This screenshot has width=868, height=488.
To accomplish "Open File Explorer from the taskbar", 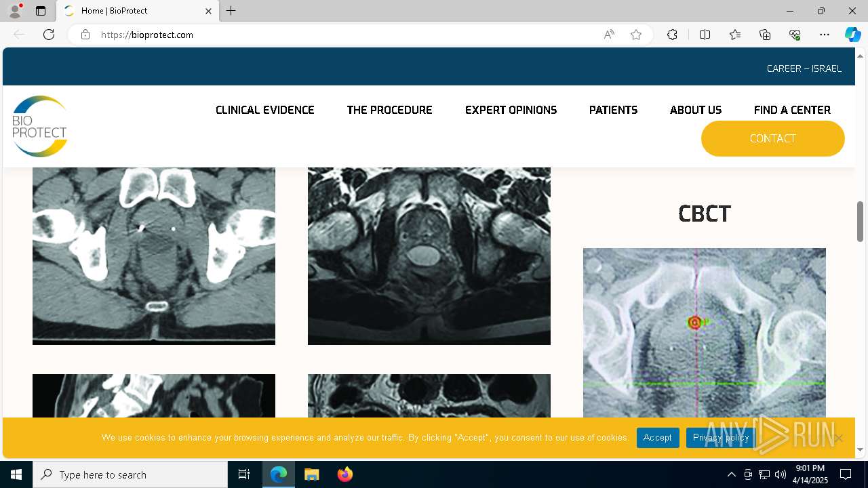I will pos(311,474).
